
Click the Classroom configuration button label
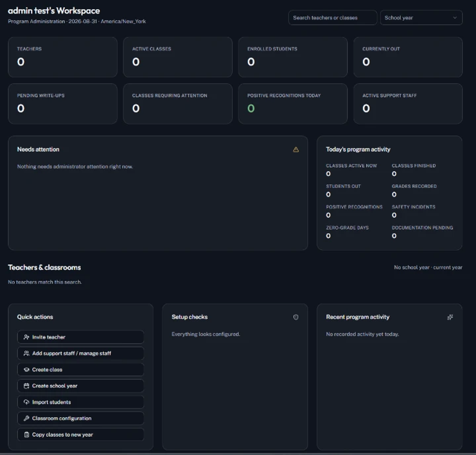point(61,418)
